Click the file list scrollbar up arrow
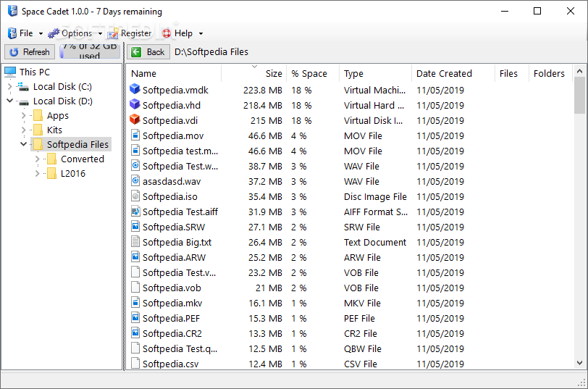Screen dimensions: 588x389 click(x=579, y=71)
